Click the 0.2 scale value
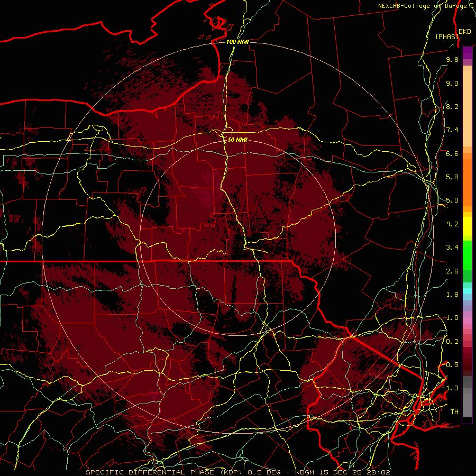This screenshot has width=476, height=476. pos(452,341)
